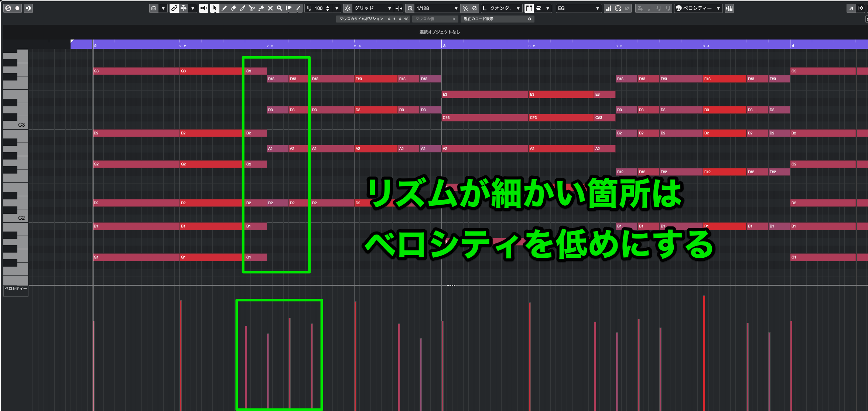Select the Trim tool

243,8
